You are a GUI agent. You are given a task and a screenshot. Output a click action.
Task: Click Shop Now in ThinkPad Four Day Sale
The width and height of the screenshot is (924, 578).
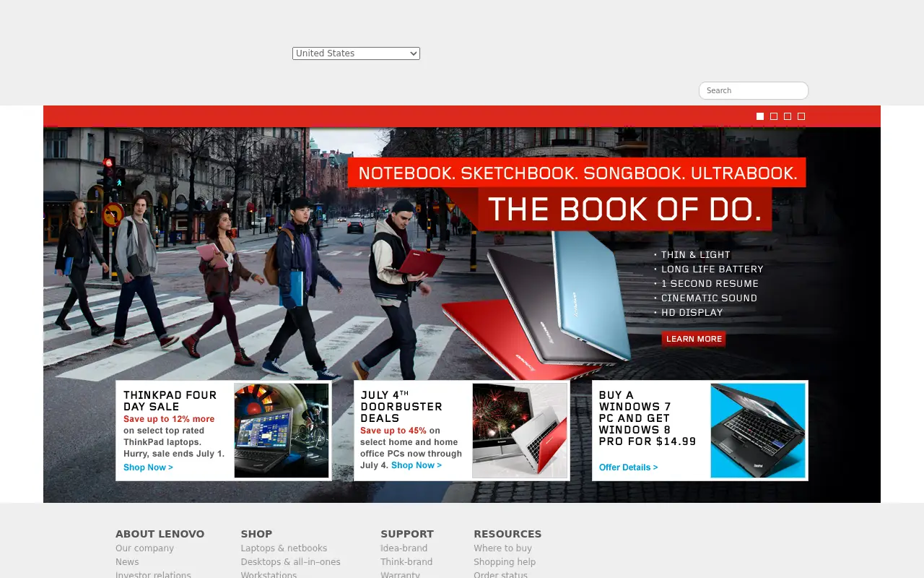point(148,467)
